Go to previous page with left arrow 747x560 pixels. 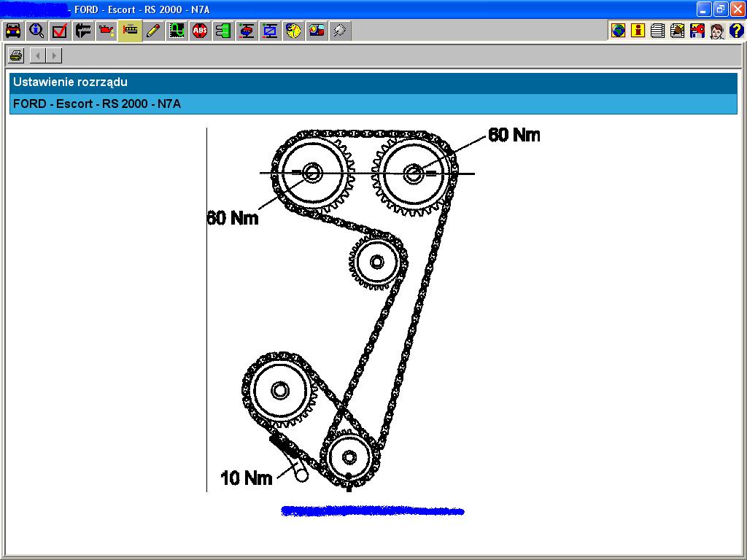tap(38, 55)
